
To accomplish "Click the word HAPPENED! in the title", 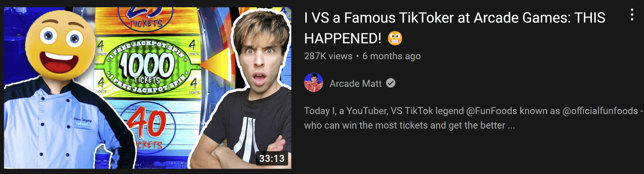I will pyautogui.click(x=342, y=39).
